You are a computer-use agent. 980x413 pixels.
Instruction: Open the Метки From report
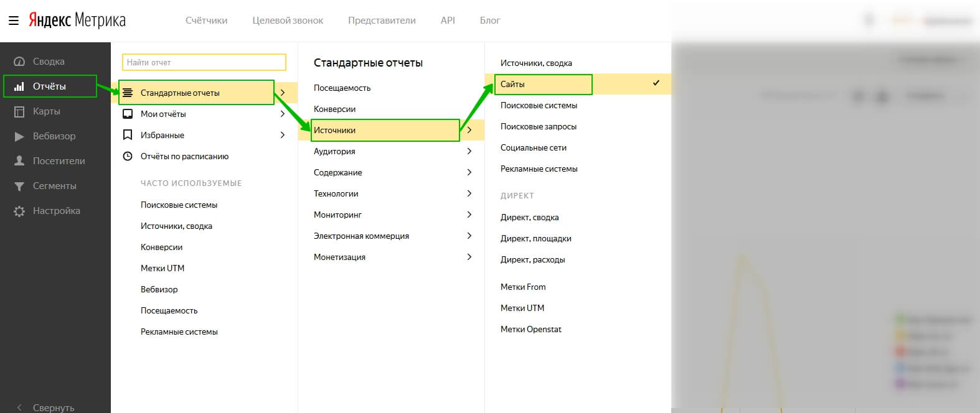click(523, 287)
